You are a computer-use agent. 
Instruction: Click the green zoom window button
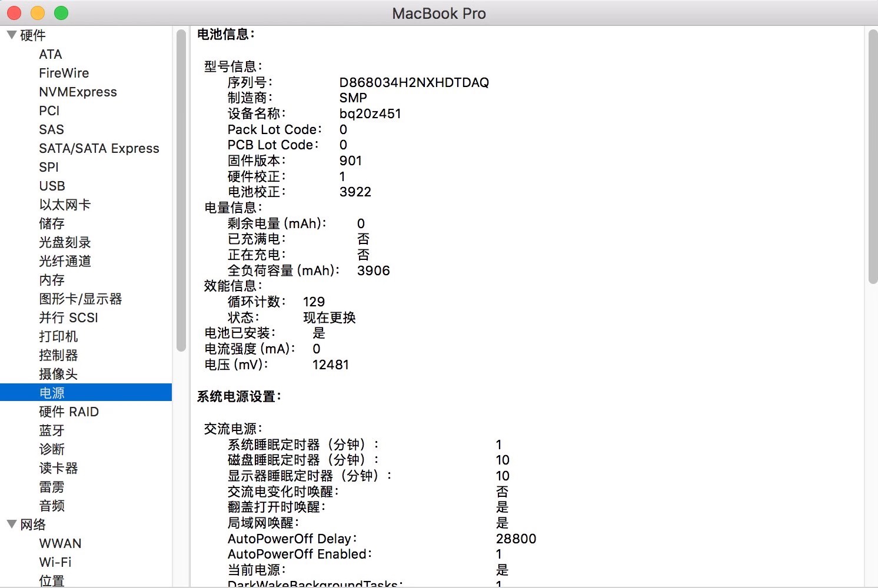pyautogui.click(x=61, y=13)
